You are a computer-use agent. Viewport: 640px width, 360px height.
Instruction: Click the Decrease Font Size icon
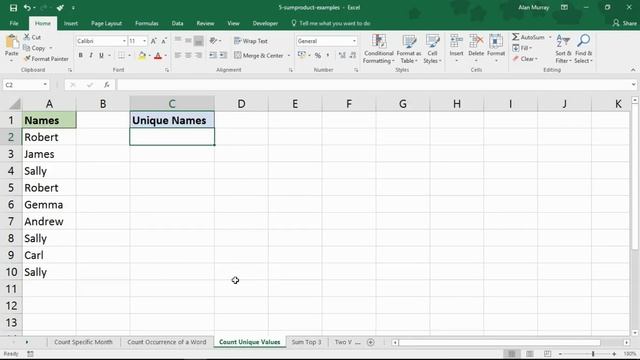(x=164, y=41)
